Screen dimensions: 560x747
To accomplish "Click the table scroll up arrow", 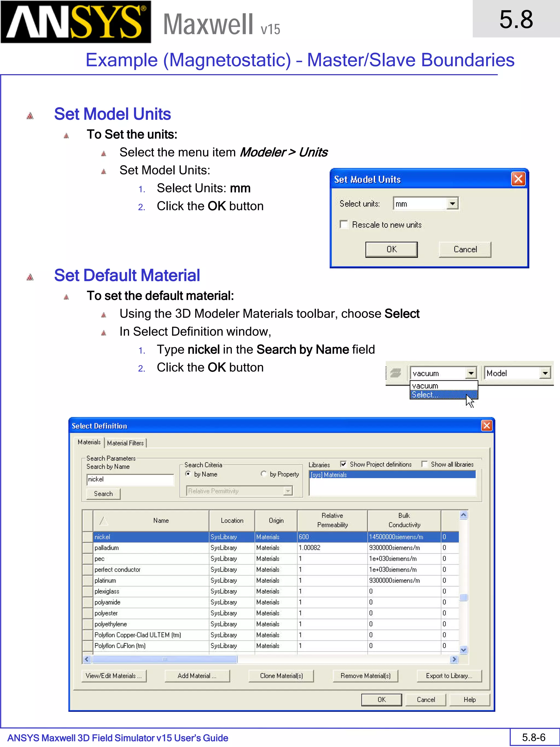I will click(463, 515).
